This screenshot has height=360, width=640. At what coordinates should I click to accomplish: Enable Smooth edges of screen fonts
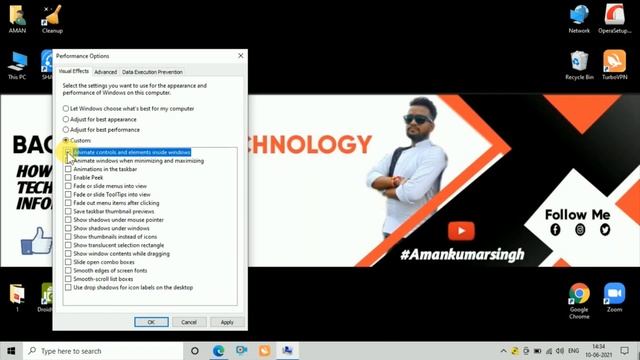[68, 271]
